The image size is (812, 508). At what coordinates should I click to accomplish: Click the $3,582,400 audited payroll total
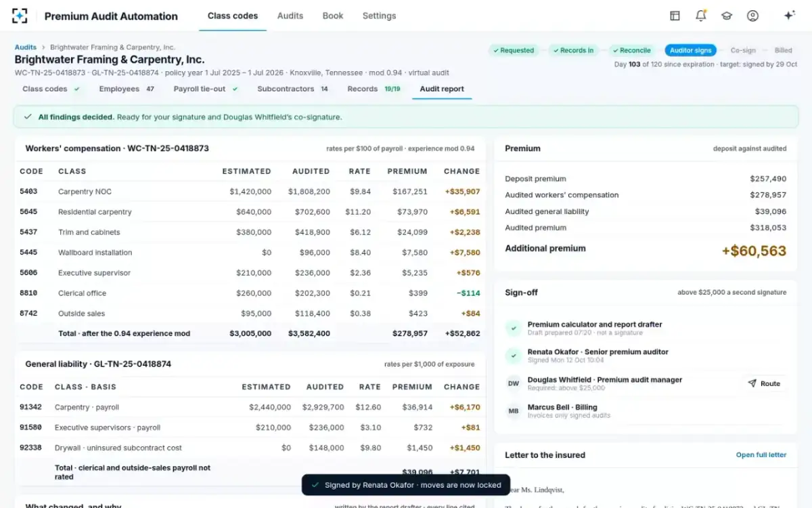(x=309, y=333)
